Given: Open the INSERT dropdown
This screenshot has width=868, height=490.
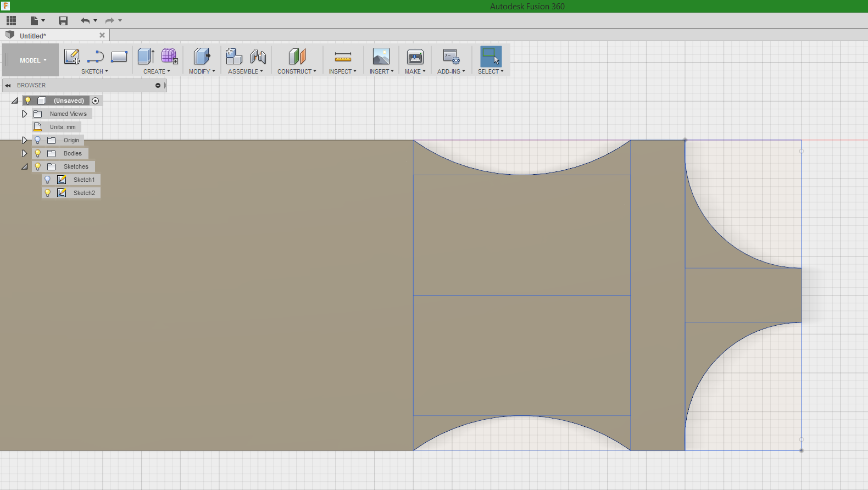Looking at the screenshot, I should 382,71.
